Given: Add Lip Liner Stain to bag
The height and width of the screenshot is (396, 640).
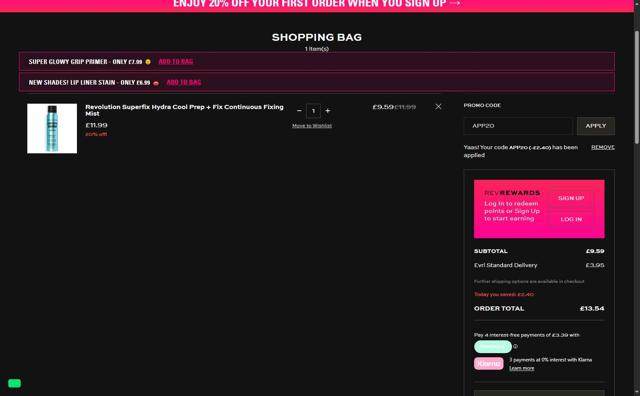Looking at the screenshot, I should [x=184, y=82].
